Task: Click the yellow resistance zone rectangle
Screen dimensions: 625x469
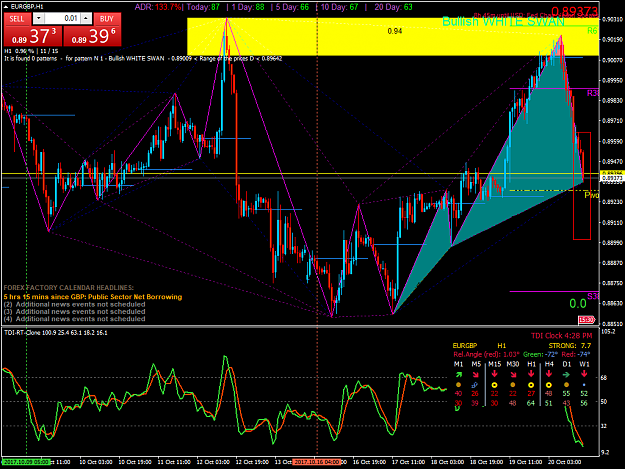Action: pos(393,37)
